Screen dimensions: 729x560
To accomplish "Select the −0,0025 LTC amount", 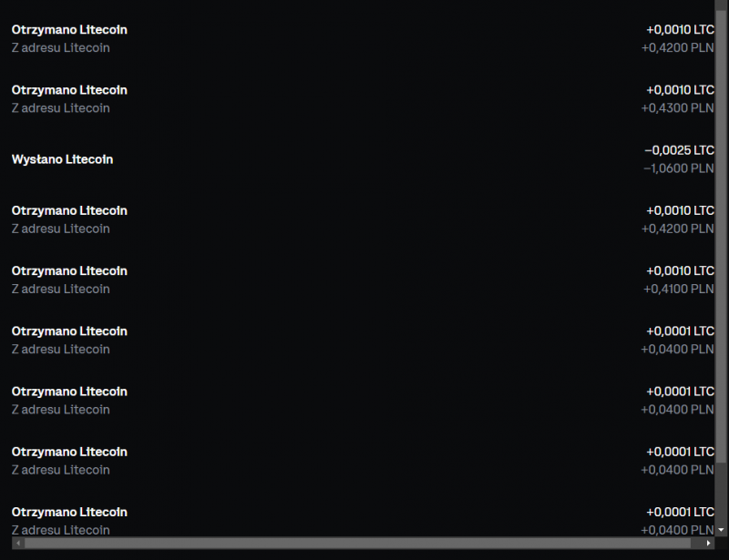I will (679, 150).
